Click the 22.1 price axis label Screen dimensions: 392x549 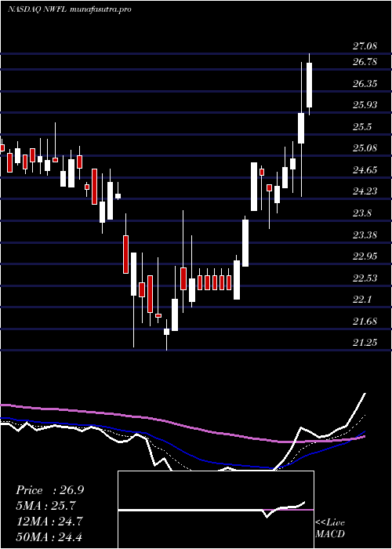(x=362, y=300)
